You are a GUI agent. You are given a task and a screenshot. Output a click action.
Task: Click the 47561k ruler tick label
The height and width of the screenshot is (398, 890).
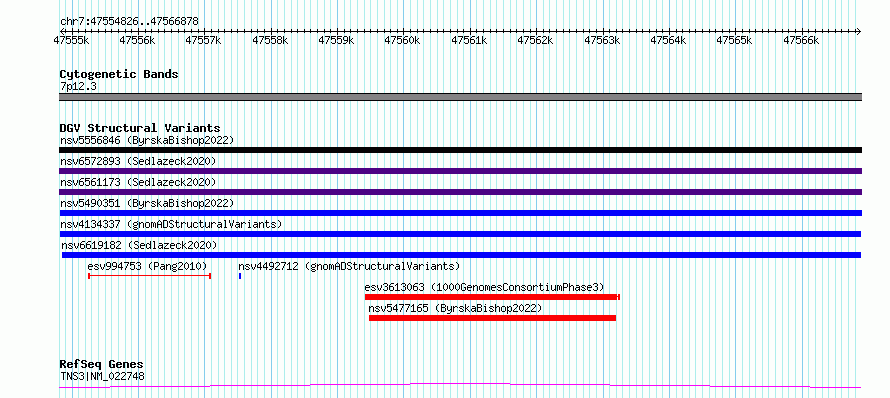click(x=469, y=40)
